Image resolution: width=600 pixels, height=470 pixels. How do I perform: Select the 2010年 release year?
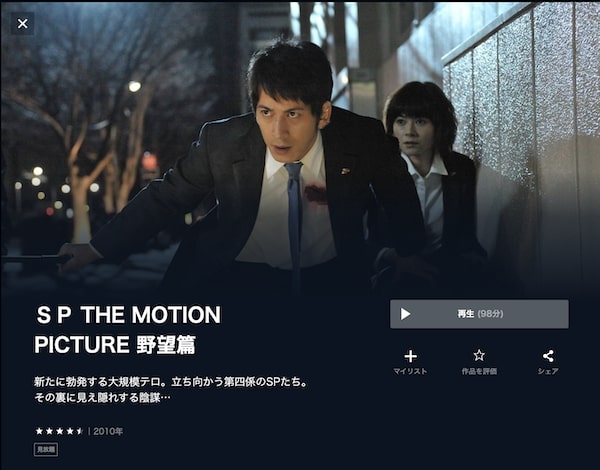click(108, 431)
